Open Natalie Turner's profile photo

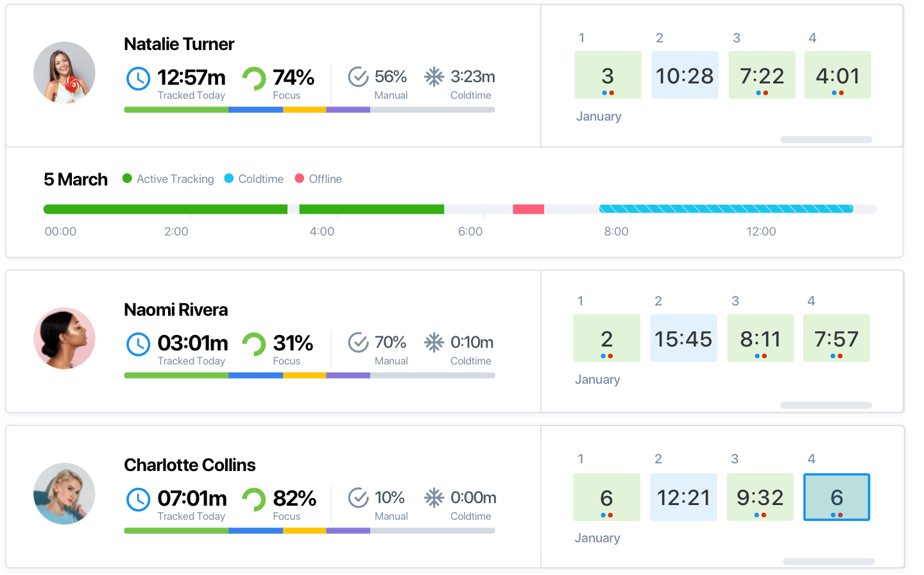point(64,73)
